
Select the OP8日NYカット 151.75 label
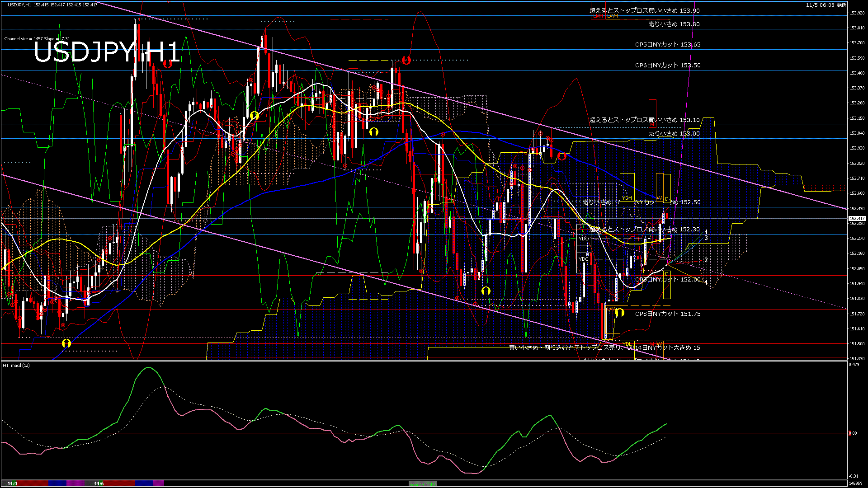pyautogui.click(x=667, y=314)
